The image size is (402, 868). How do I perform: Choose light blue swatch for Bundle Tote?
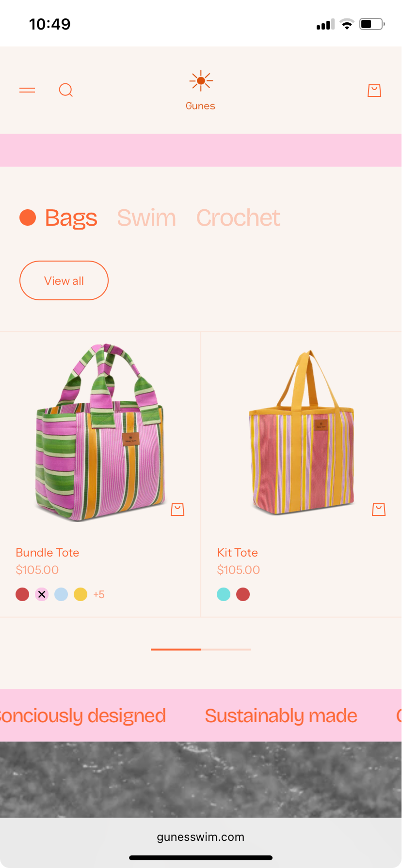coord(61,594)
